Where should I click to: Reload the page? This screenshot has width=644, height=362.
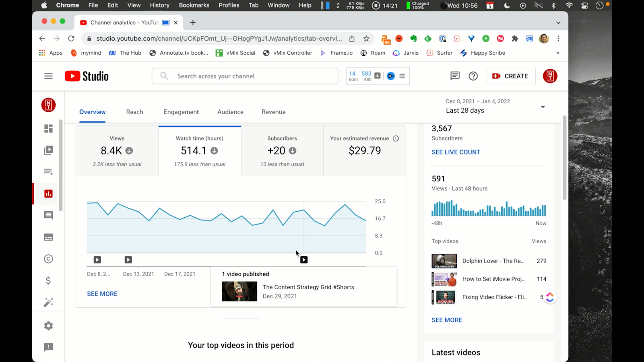point(71,39)
